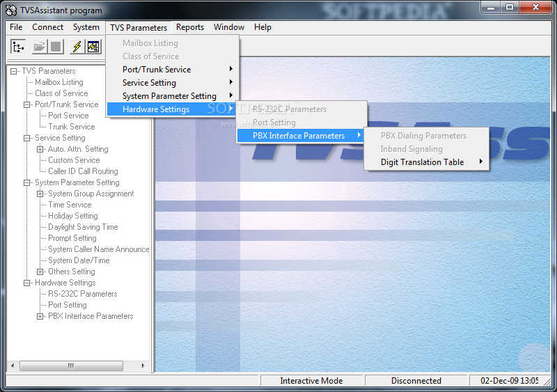Select Port Setting tree item
Image resolution: width=557 pixels, height=392 pixels.
pyautogui.click(x=67, y=305)
